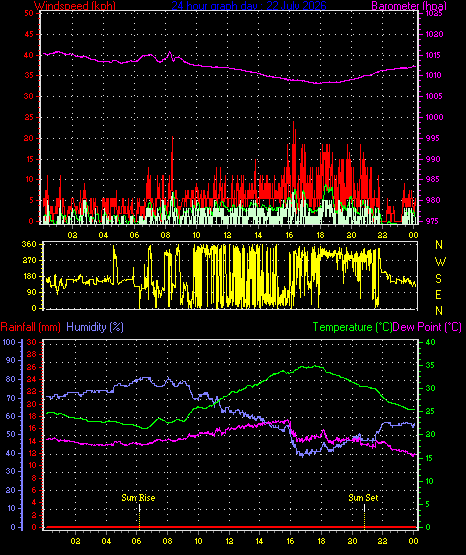The width and height of the screenshot is (466, 555).
Task: Click the 35 value on temperature axis
Action: (430, 365)
